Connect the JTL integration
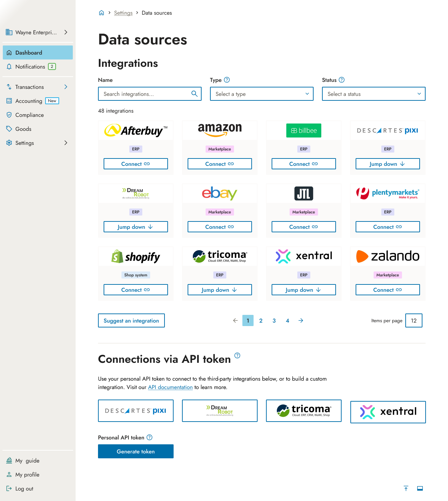The width and height of the screenshot is (448, 501). pos(304,227)
